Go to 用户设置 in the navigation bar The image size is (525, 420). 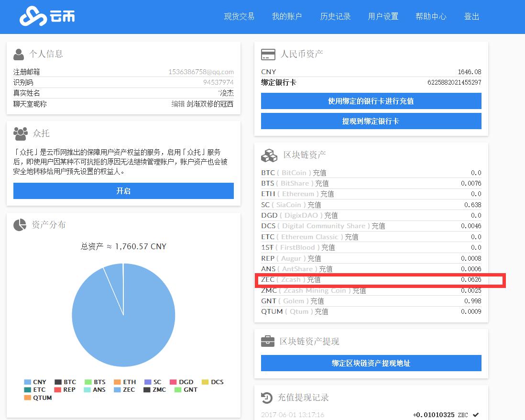pyautogui.click(x=383, y=16)
